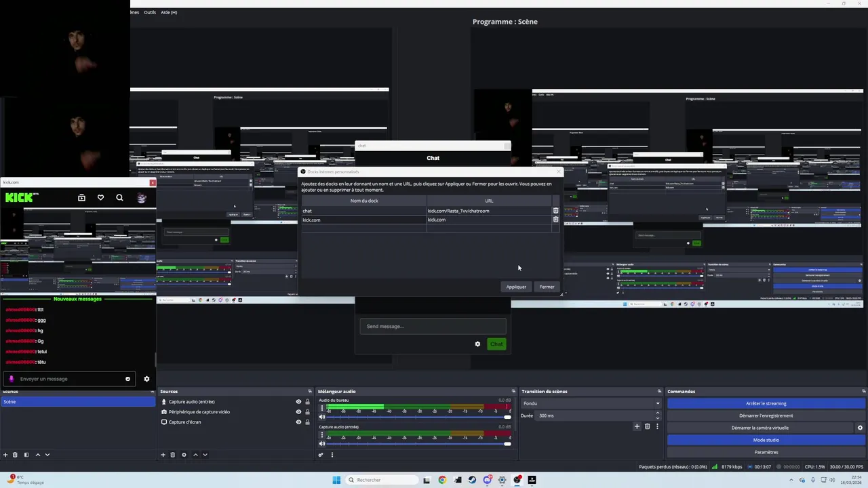Open Audio du bureau three-dot options

coord(322,407)
